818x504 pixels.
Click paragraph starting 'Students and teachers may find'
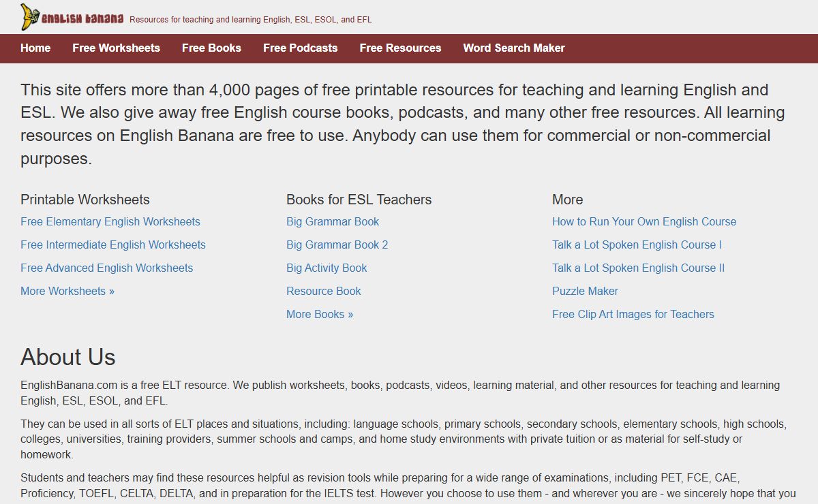(408, 486)
